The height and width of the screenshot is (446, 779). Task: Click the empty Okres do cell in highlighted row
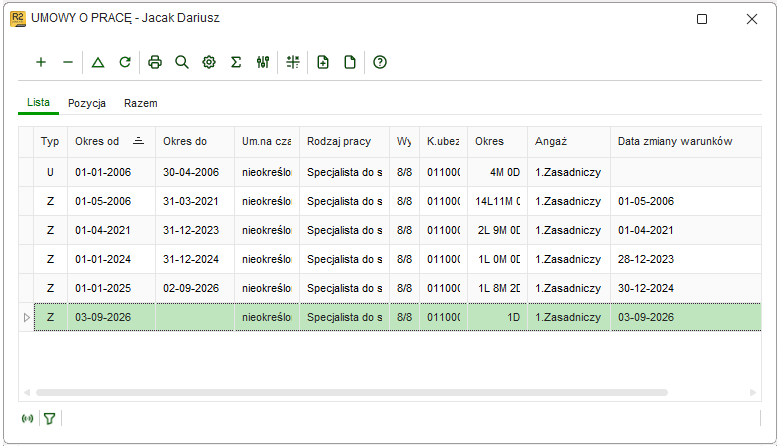click(195, 317)
